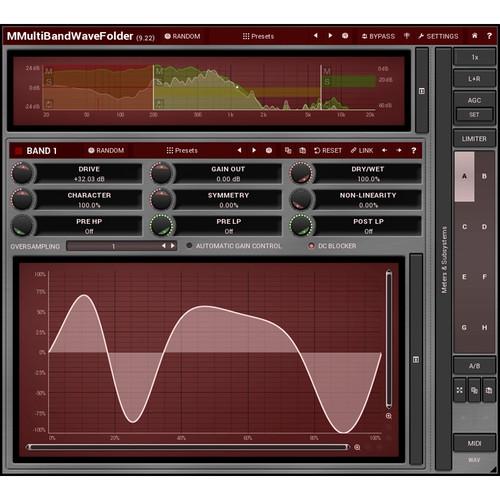Expand the Meters & Subsystems panel
Screen dimensions: 500x500
444,259
